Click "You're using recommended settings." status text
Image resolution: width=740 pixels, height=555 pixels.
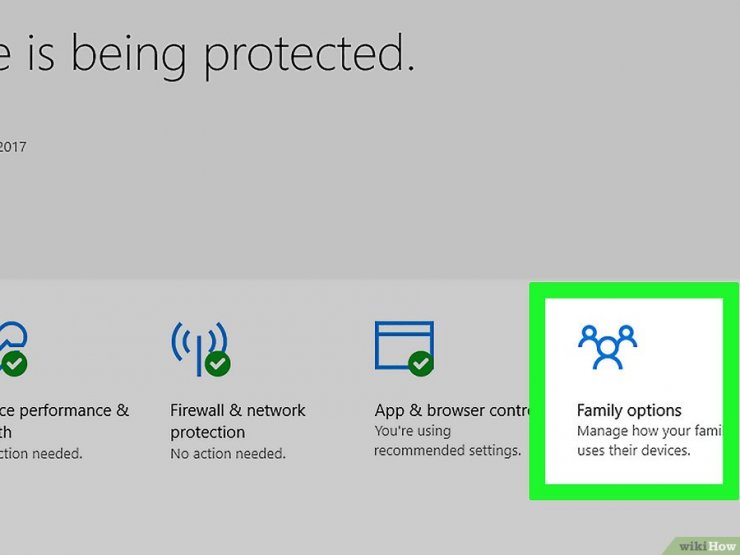tap(447, 441)
